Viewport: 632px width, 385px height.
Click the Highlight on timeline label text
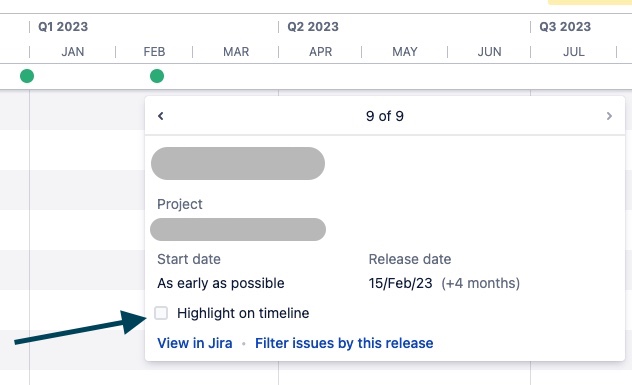click(243, 313)
